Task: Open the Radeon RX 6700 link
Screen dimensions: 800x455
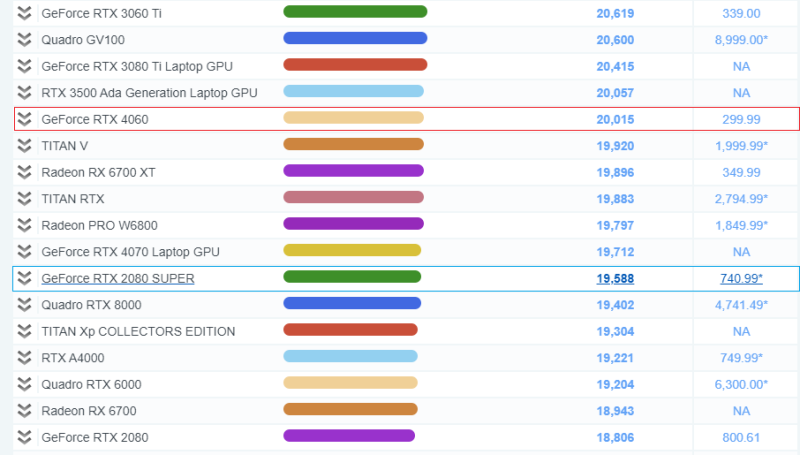Action: pyautogui.click(x=89, y=412)
